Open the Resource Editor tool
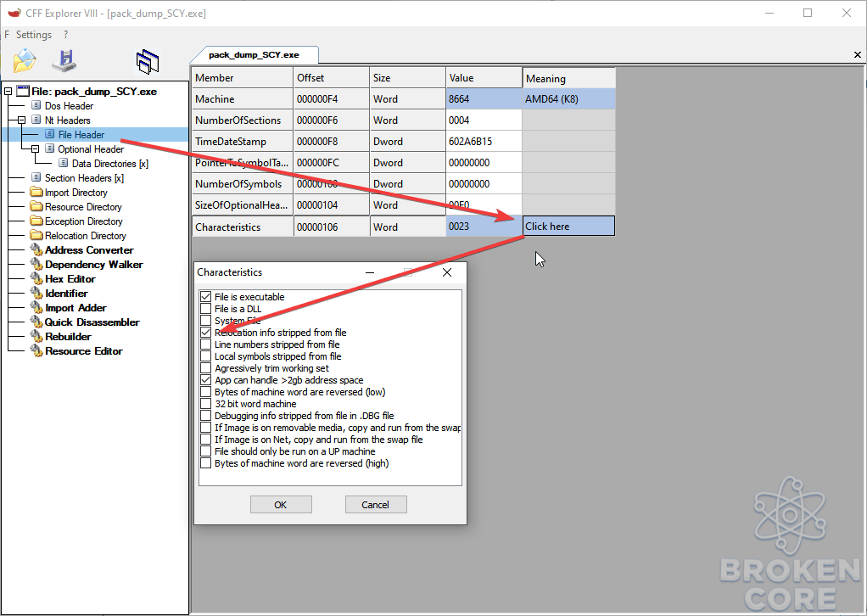The image size is (867, 616). [83, 350]
